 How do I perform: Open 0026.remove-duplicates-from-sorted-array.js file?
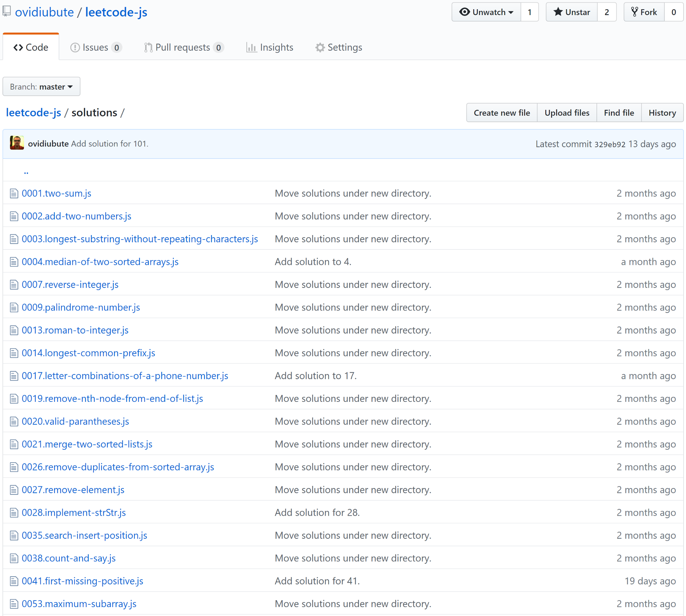(118, 467)
